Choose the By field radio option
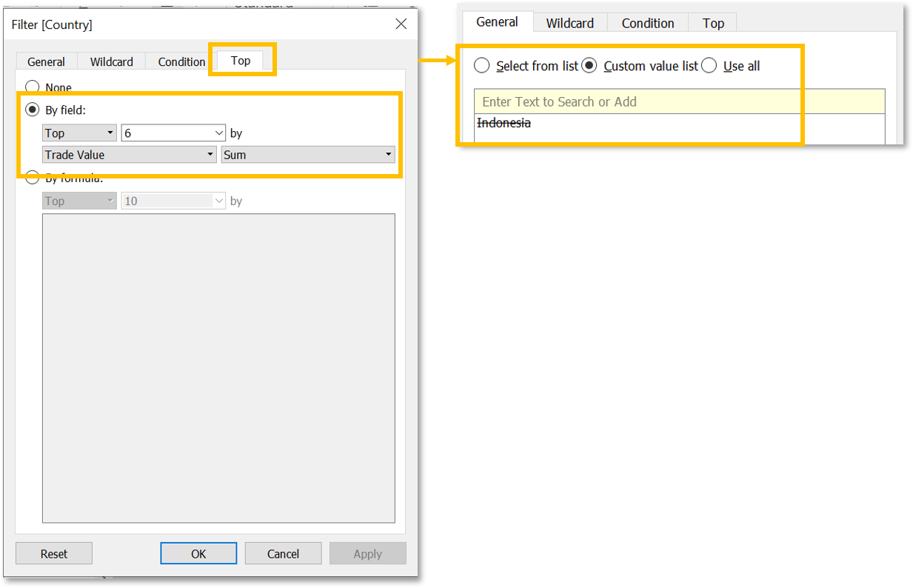This screenshot has height=588, width=913. coord(33,110)
